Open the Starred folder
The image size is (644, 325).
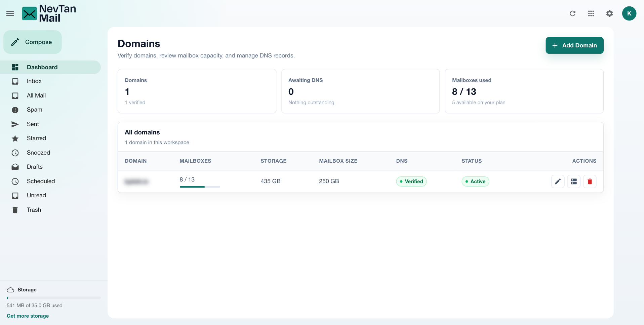pyautogui.click(x=50, y=138)
